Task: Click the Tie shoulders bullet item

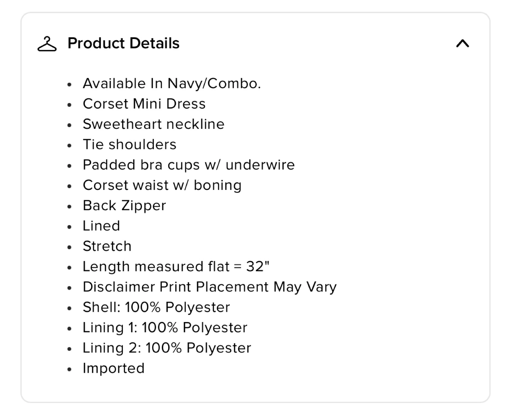Action: [130, 144]
